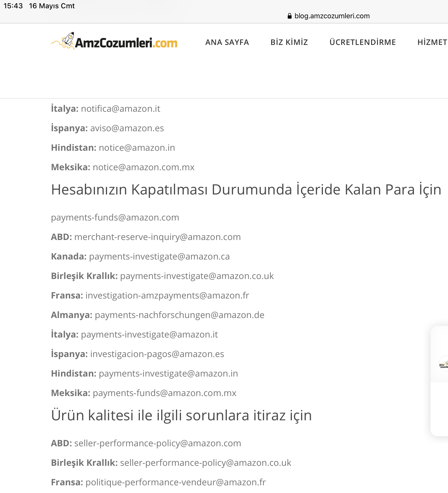The height and width of the screenshot is (493, 448).
Task: Select payments-investigate@amazon.in email
Action: (x=168, y=374)
